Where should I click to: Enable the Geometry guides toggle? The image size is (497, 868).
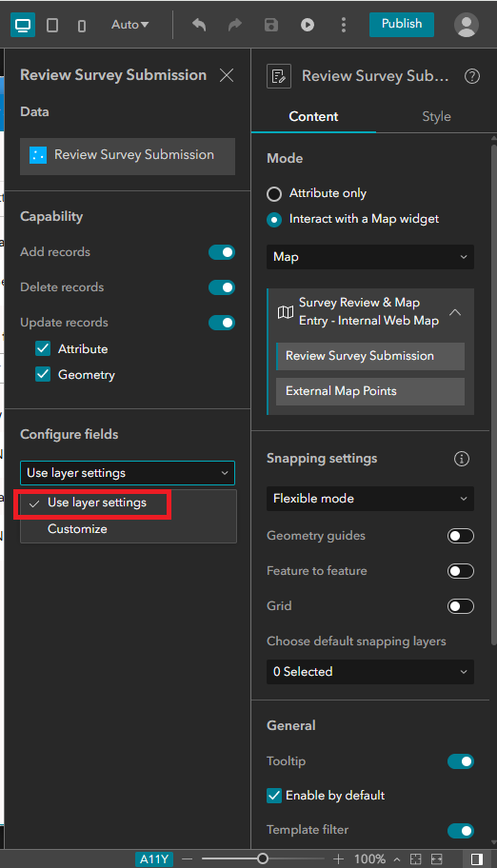pos(461,536)
